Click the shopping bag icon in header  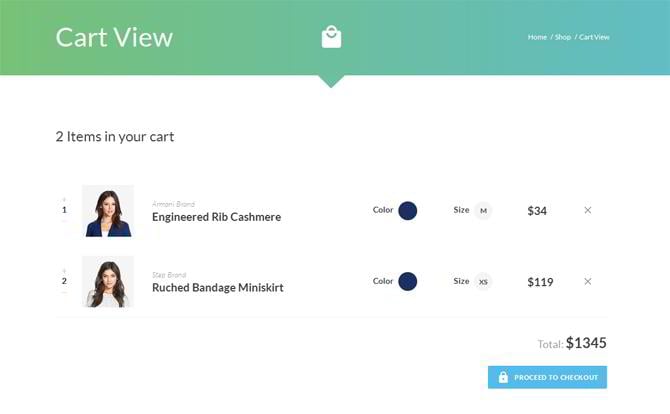331,37
